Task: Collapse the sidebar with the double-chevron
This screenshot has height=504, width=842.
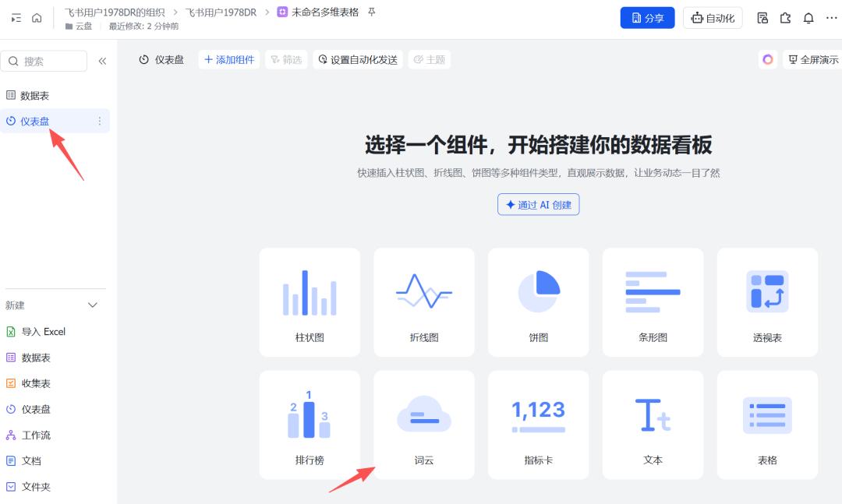Action: 102,60
